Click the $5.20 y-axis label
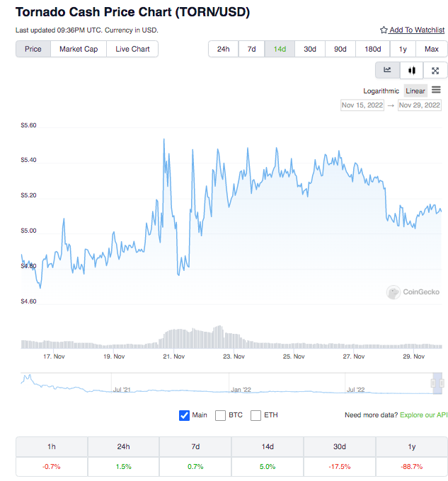 tap(28, 195)
